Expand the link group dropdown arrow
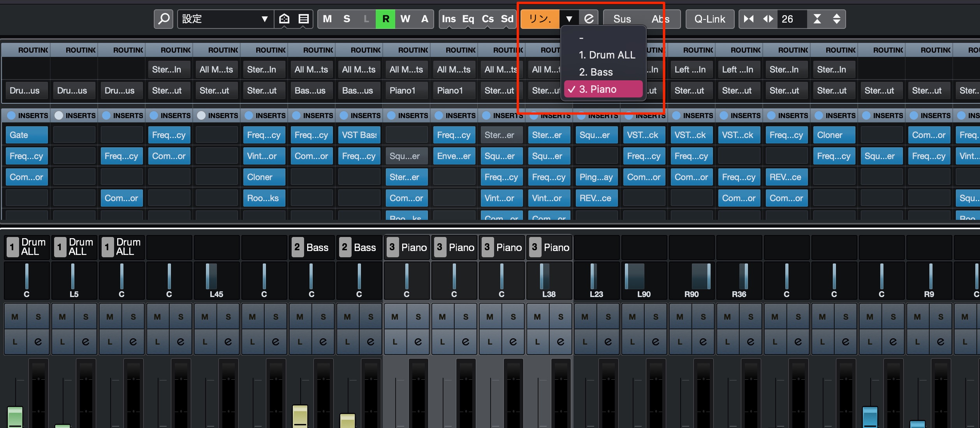 (x=569, y=19)
